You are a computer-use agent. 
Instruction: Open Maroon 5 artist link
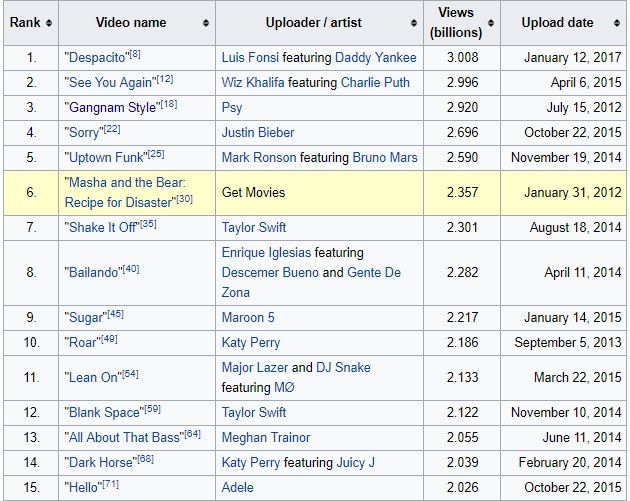pos(248,317)
